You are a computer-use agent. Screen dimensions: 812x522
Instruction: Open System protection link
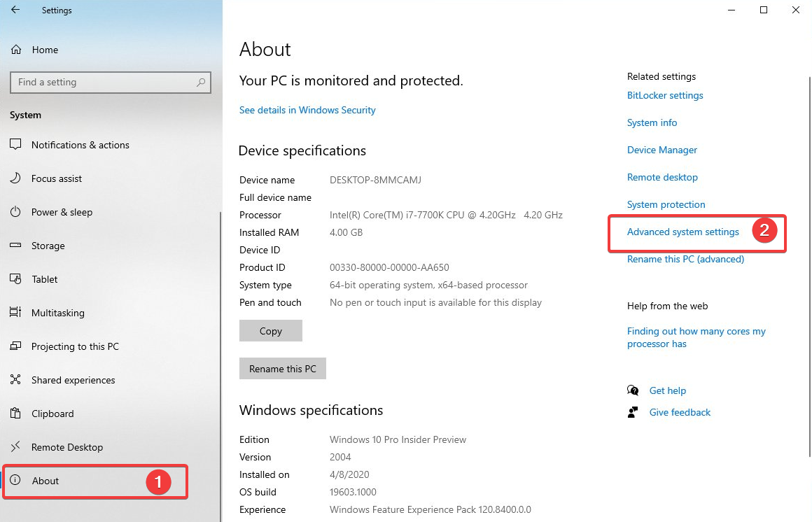tap(666, 204)
